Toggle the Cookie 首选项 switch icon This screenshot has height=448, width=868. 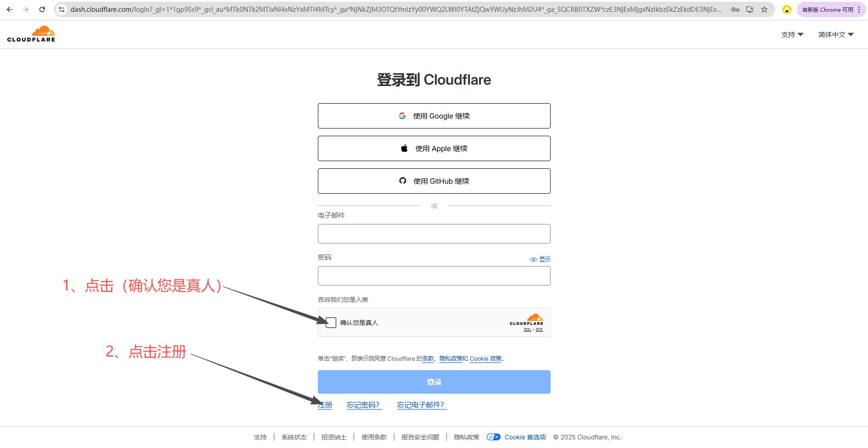tap(493, 437)
